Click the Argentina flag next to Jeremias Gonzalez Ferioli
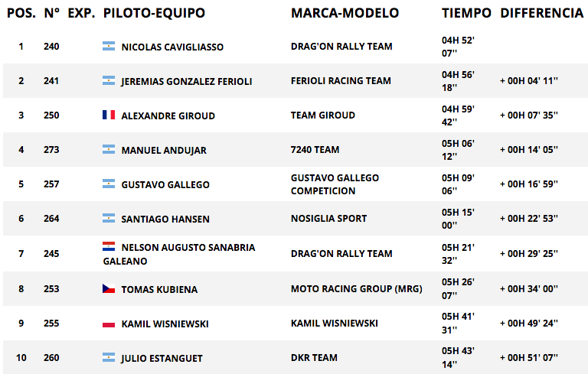This screenshot has width=588, height=374. coord(109,80)
